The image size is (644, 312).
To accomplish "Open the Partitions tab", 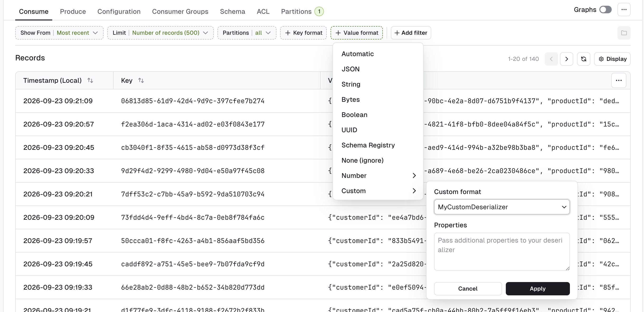I will pos(302,11).
